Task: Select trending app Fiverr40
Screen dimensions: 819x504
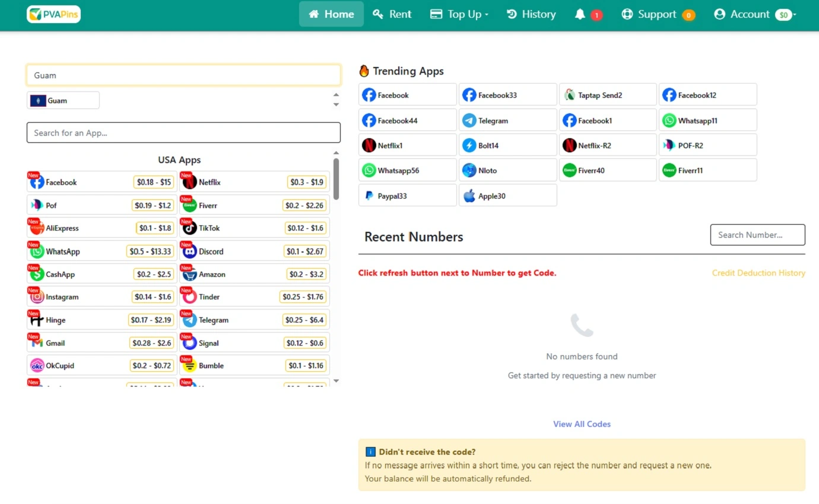Action: pos(608,170)
